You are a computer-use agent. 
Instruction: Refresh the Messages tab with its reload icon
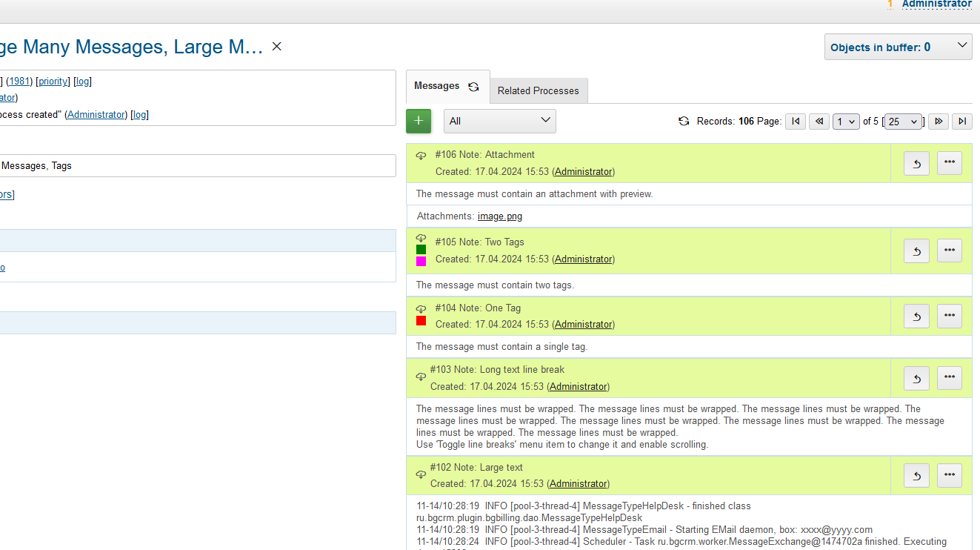(x=473, y=87)
